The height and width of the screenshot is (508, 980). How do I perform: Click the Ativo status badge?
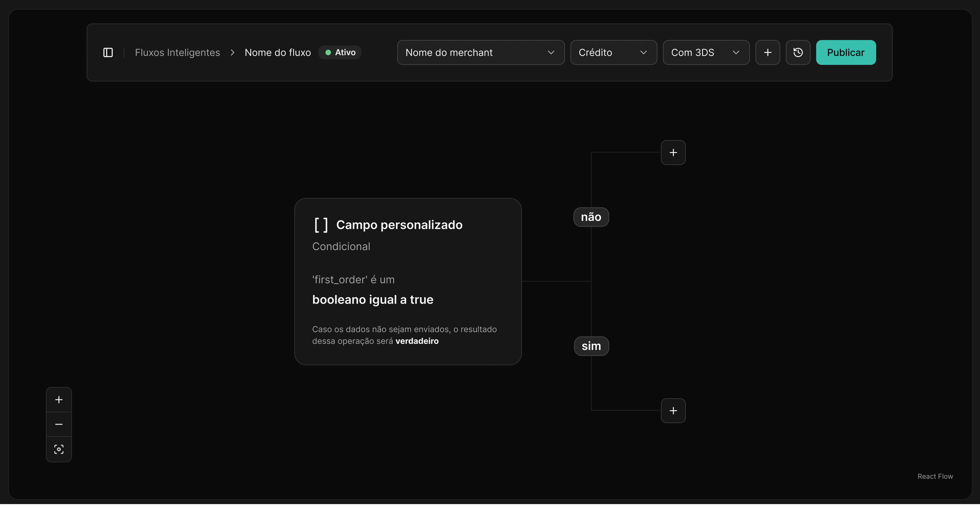point(340,52)
